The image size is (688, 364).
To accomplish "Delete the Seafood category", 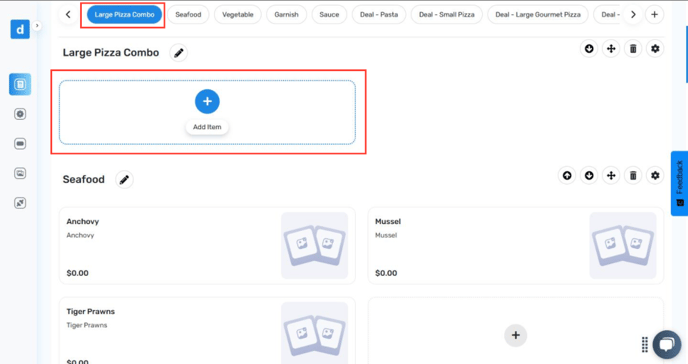I will 633,175.
